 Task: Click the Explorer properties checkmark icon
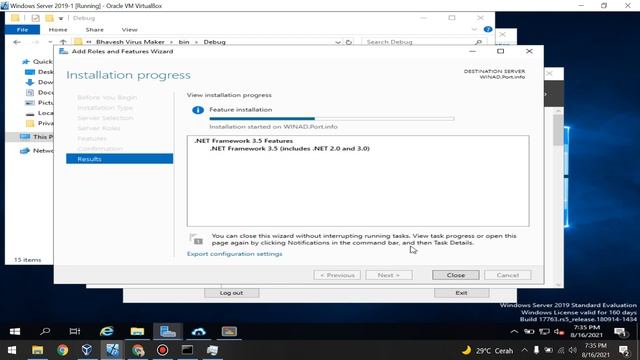point(36,18)
